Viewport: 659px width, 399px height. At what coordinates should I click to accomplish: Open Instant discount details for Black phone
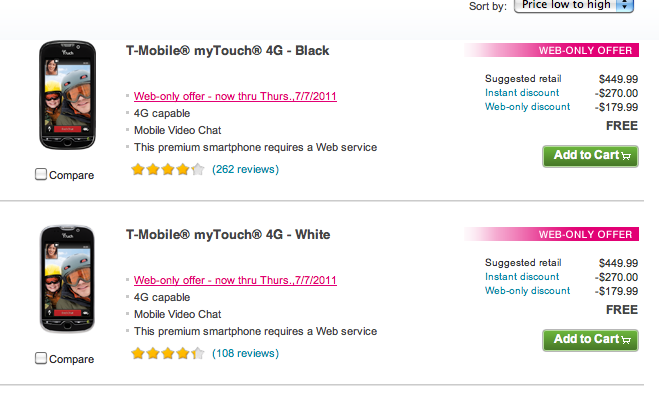pyautogui.click(x=522, y=93)
